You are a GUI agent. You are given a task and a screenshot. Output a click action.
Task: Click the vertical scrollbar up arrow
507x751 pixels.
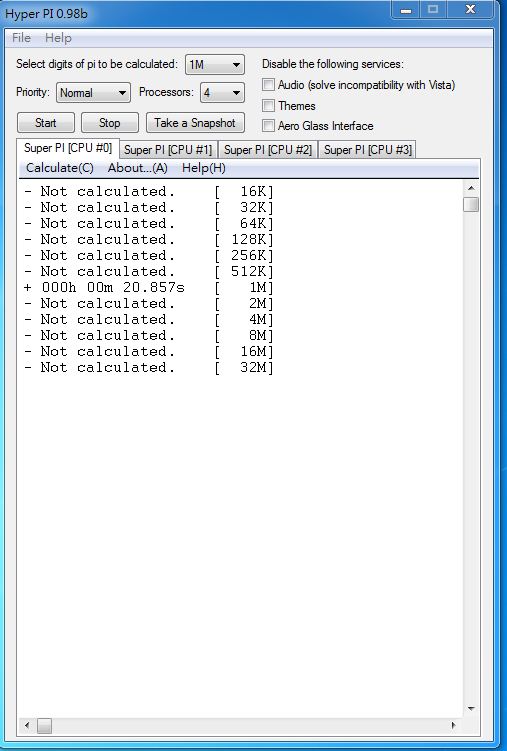(x=471, y=188)
